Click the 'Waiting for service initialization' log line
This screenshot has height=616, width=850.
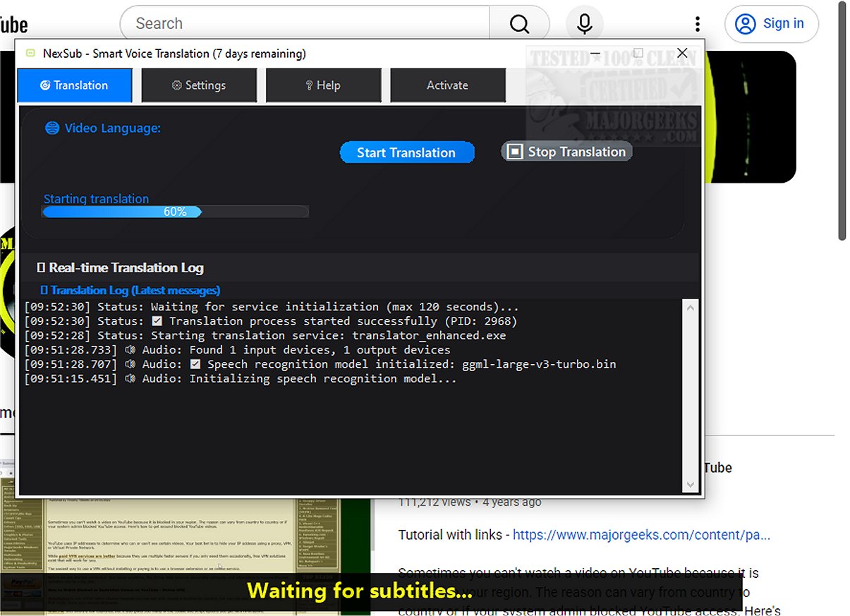click(272, 307)
